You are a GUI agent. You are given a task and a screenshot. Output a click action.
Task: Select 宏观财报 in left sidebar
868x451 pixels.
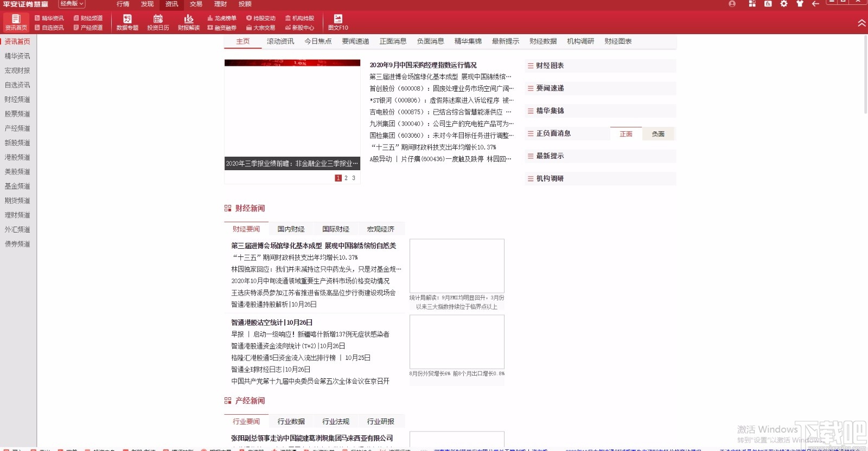(17, 70)
